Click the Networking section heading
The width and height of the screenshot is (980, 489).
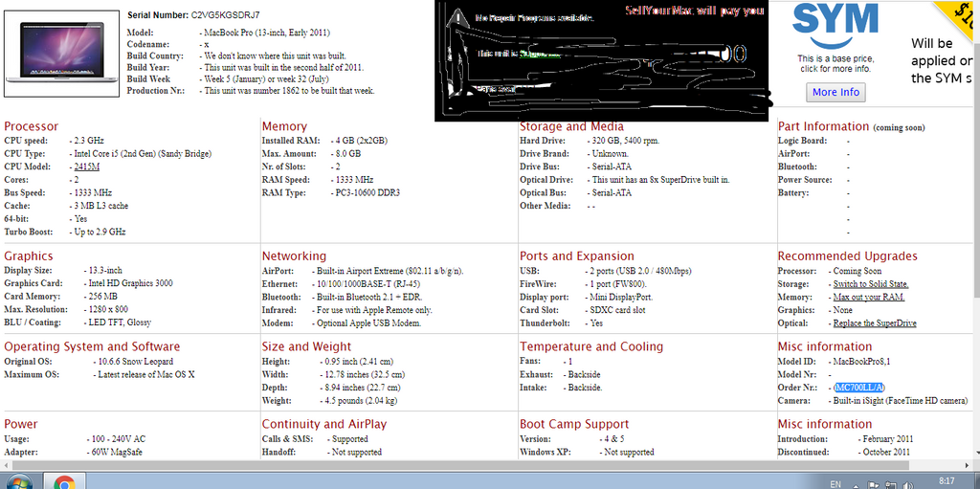click(294, 256)
